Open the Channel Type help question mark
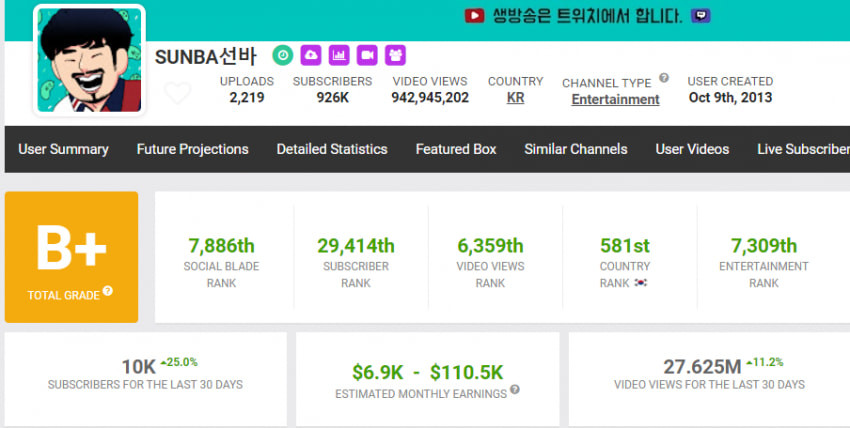 pos(664,78)
